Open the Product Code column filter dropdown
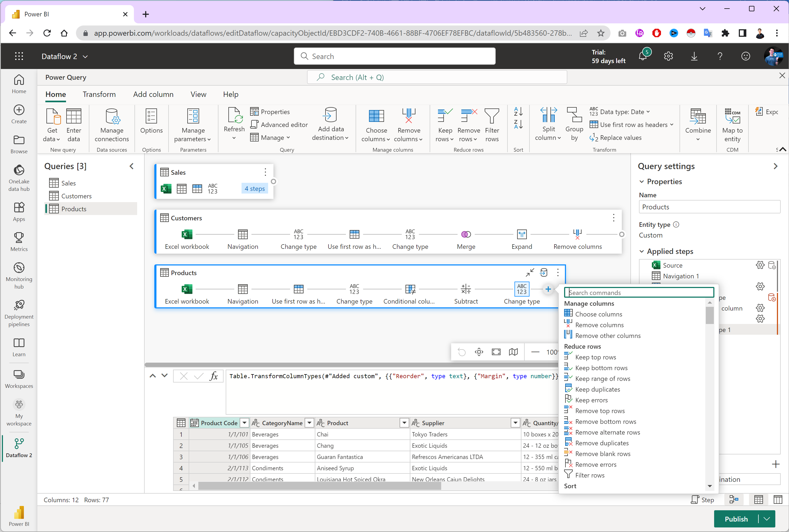 pos(244,423)
